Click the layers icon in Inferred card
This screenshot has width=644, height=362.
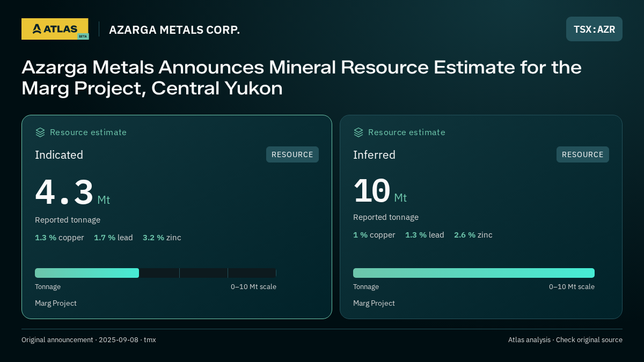click(x=358, y=132)
